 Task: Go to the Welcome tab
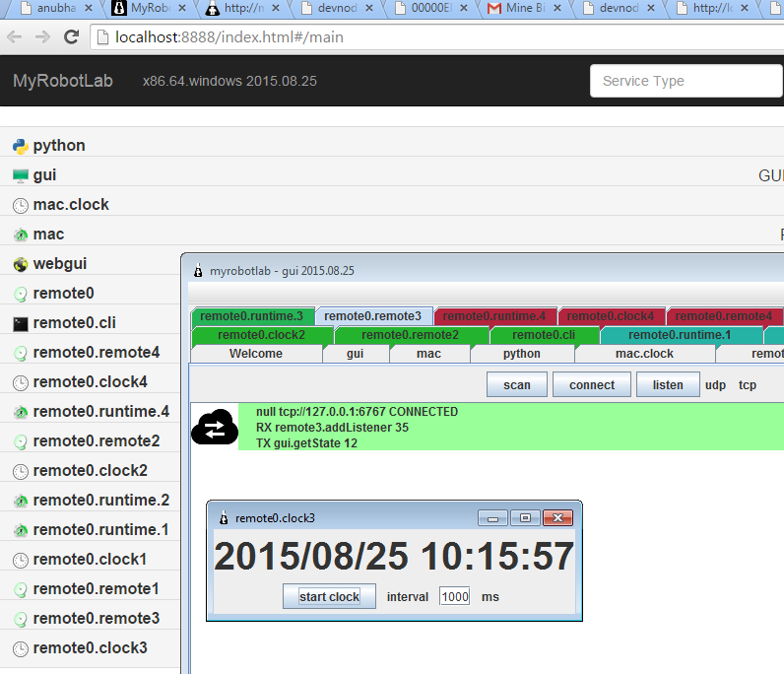256,354
